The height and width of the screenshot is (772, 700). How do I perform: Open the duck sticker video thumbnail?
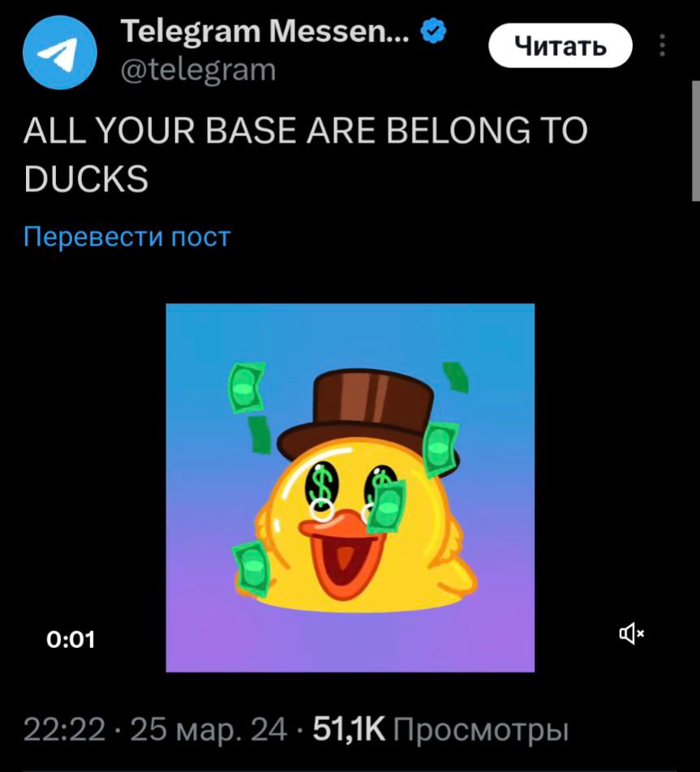tap(350, 488)
